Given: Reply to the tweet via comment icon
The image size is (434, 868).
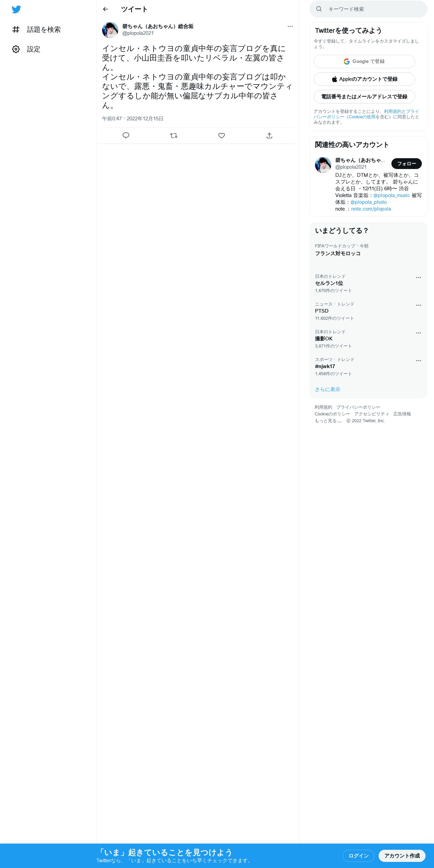Looking at the screenshot, I should tap(126, 136).
